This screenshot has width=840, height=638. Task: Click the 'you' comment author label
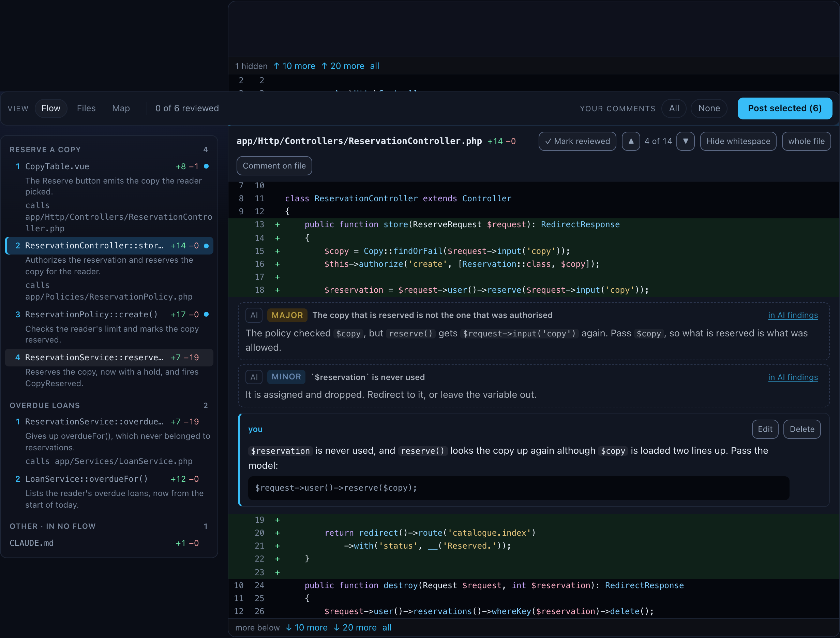(x=255, y=429)
